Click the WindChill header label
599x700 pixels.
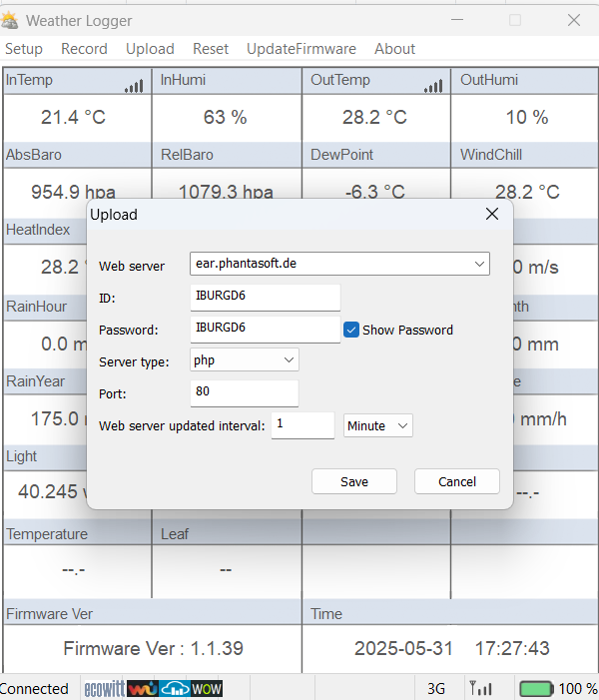click(x=491, y=155)
